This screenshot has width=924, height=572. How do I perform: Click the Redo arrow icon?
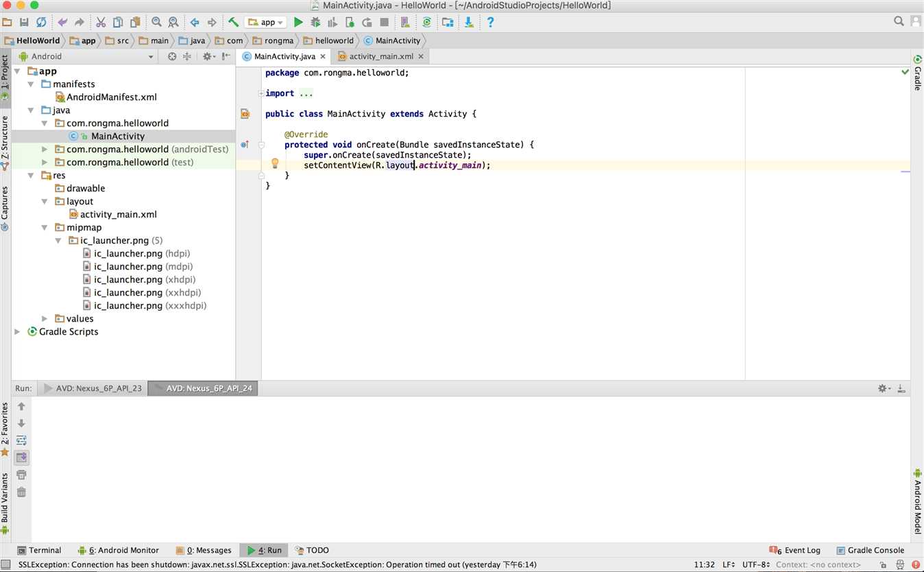(x=80, y=22)
